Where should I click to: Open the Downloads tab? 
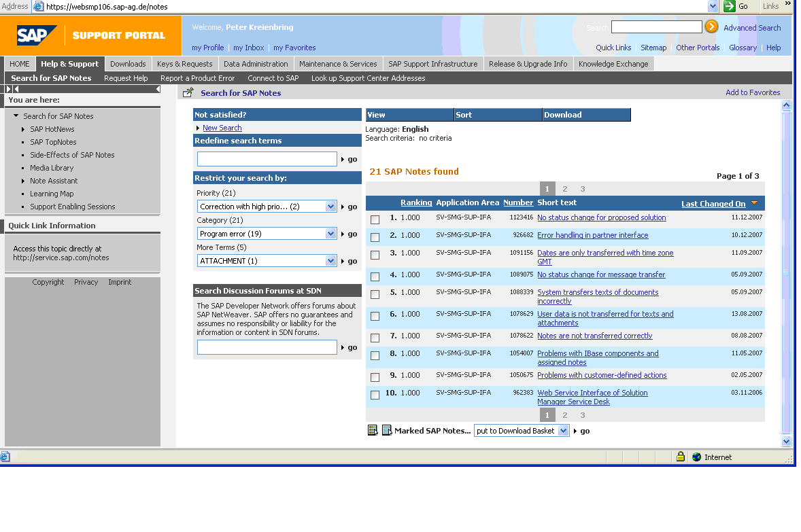[x=128, y=64]
